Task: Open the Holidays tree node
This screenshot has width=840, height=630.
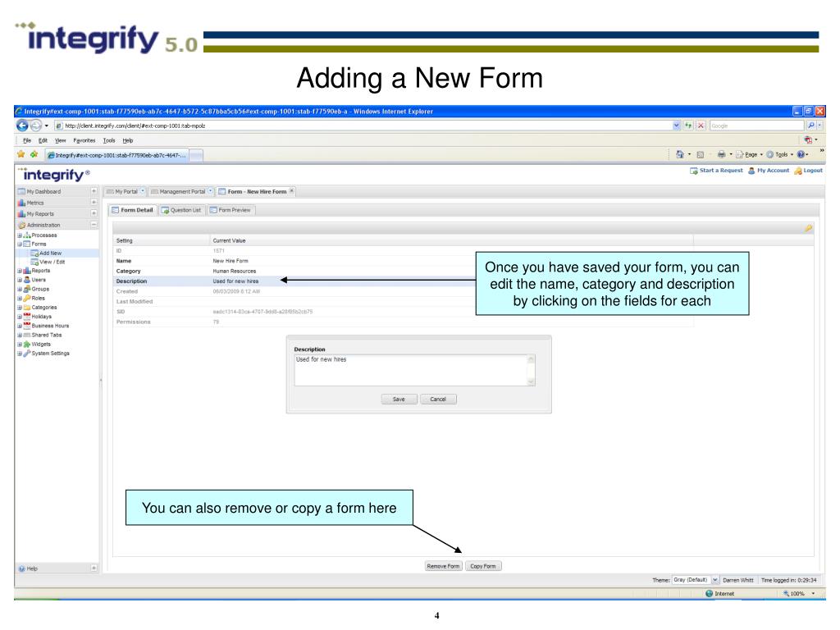Action: pyautogui.click(x=41, y=317)
